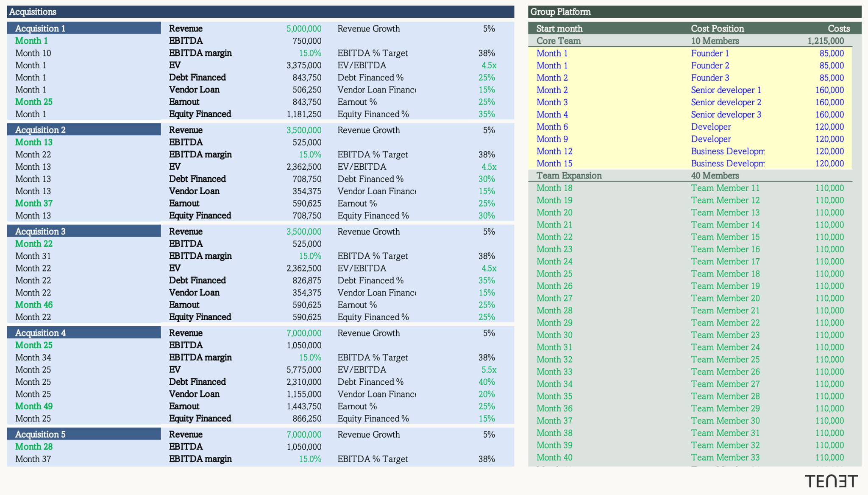Select Month 15 start for Business Development
868x495 pixels.
(554, 163)
